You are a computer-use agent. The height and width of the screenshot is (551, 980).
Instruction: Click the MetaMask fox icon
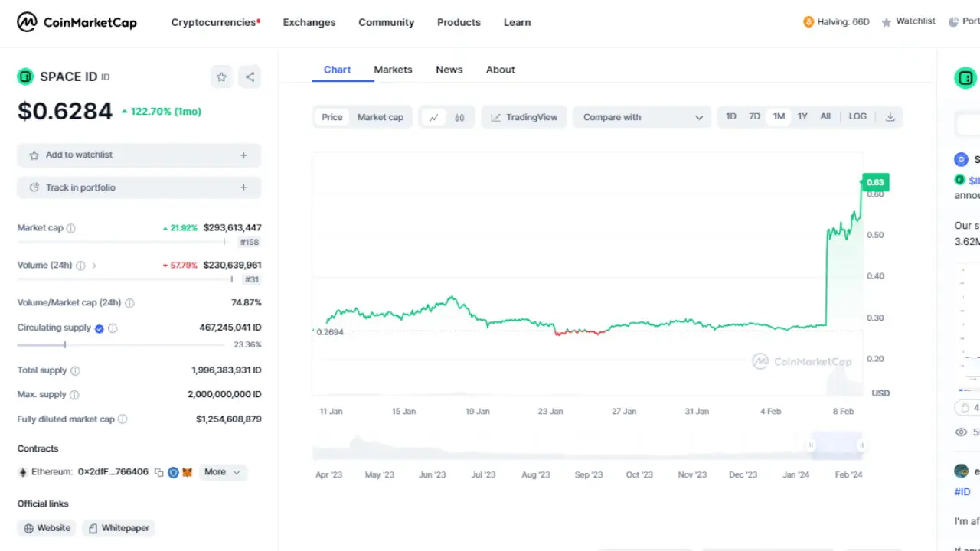pos(188,472)
